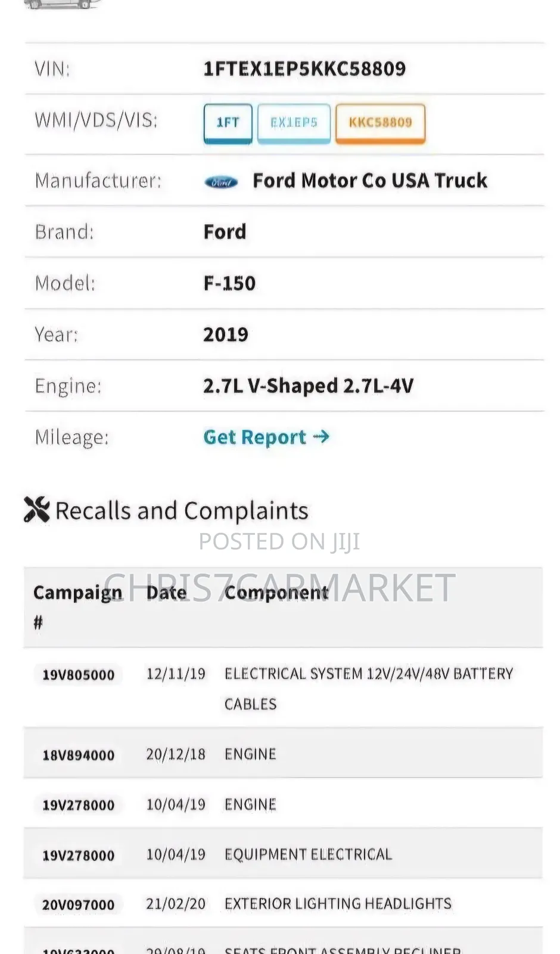Screen dimensions: 560x954
Task: Select the EX1EP5 VDS badge
Action: (294, 123)
